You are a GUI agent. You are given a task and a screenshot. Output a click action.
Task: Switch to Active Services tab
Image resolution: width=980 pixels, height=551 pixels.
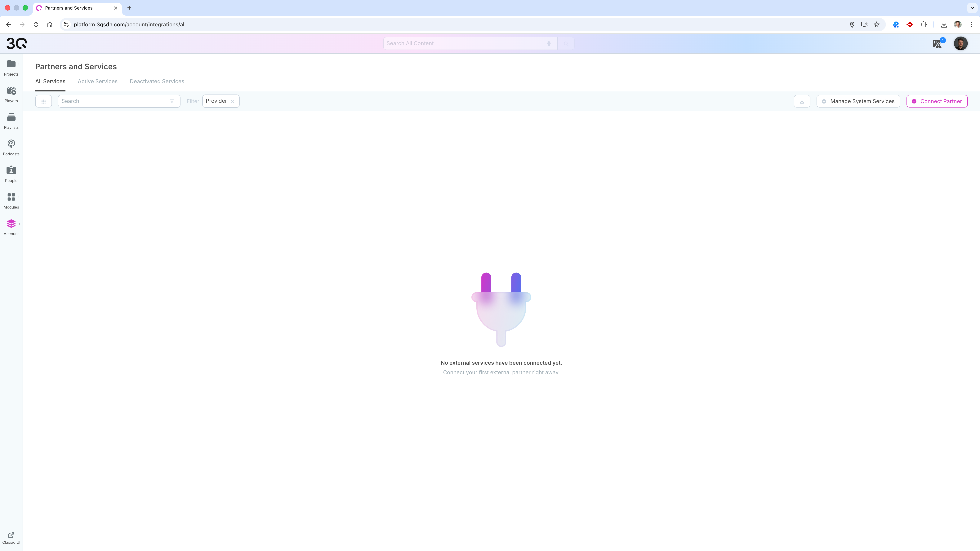[x=97, y=81]
